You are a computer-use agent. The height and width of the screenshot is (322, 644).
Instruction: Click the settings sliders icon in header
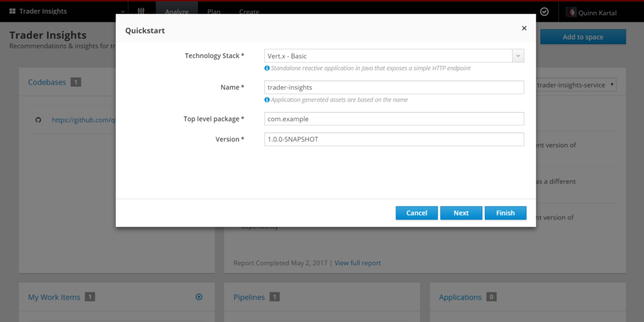(141, 11)
